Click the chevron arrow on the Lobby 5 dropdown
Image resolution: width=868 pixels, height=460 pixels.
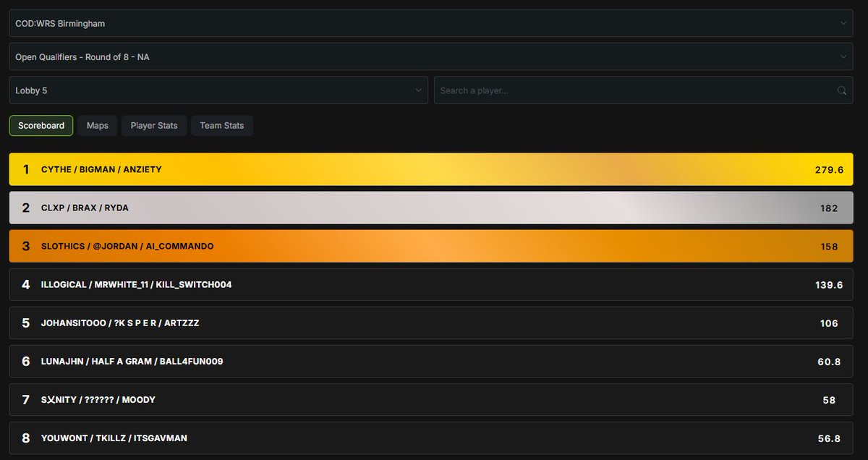418,90
